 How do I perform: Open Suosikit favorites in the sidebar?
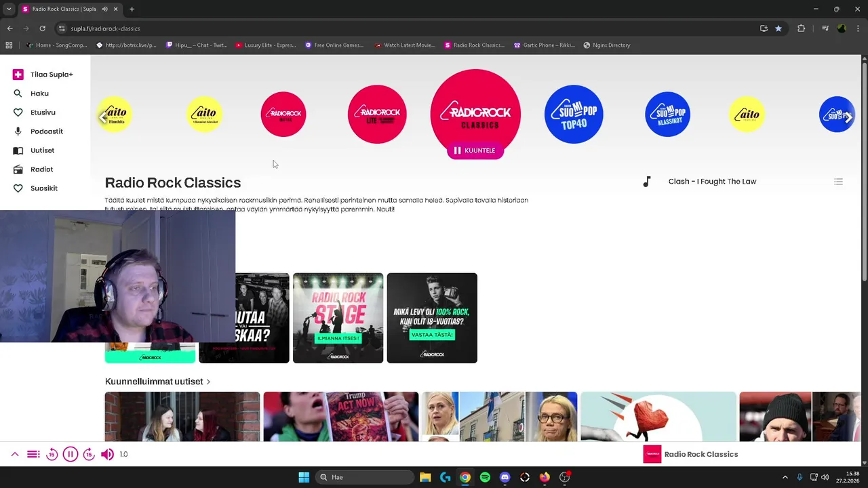[x=35, y=188]
